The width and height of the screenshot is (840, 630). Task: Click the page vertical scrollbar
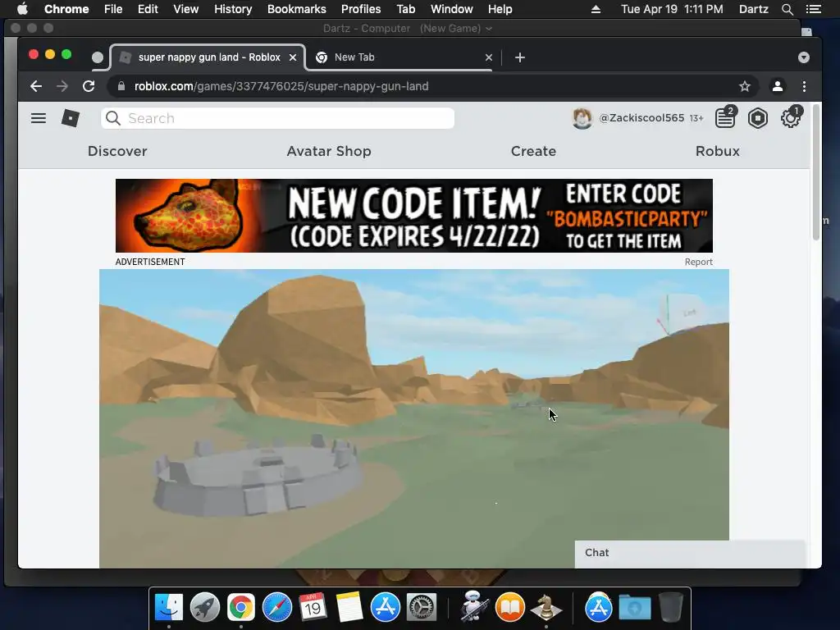pyautogui.click(x=816, y=172)
